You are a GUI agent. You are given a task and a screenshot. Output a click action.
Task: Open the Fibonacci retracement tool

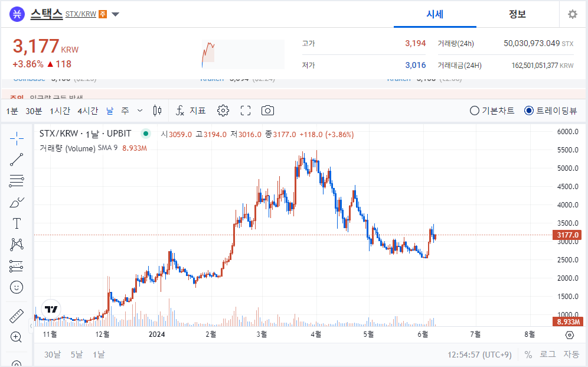17,181
